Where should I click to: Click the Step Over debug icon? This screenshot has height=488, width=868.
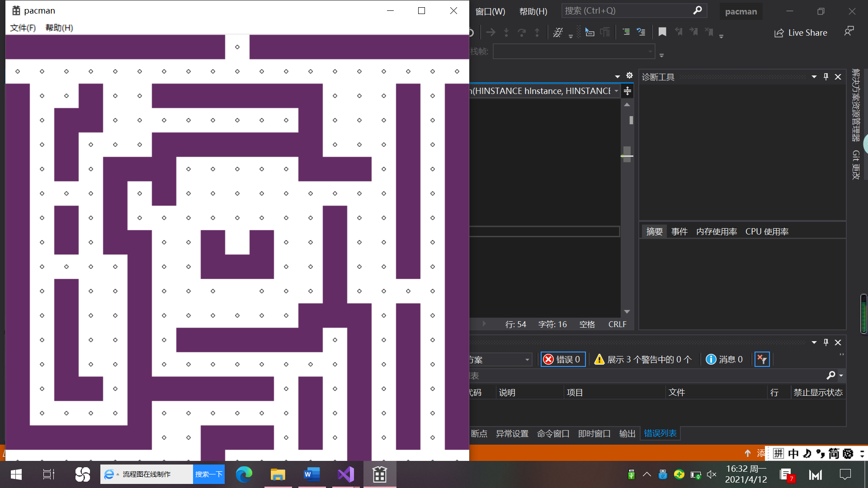pos(522,32)
